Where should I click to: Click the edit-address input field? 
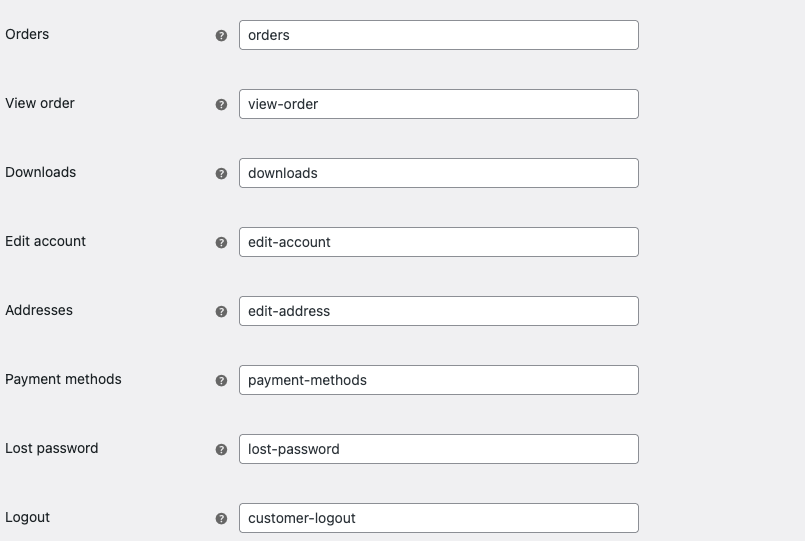click(438, 311)
